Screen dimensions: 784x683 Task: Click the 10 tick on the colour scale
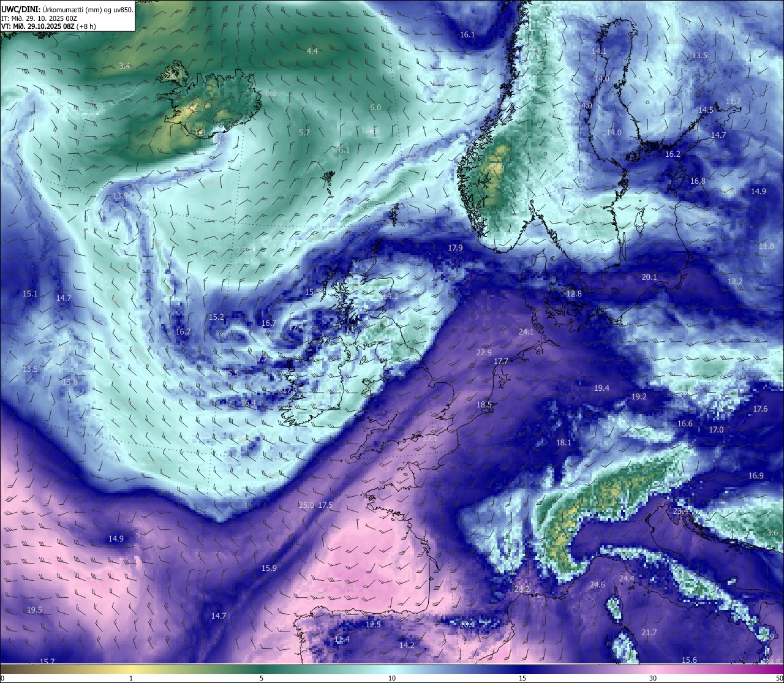(x=391, y=678)
